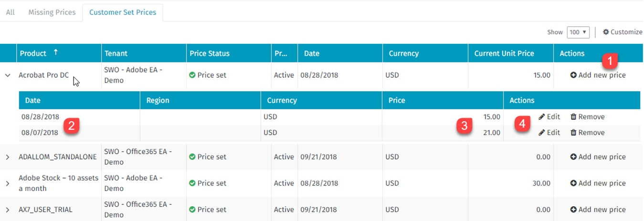Screen dimensions: 644x221
Task: Expand the ADALLOM_STANDALONE row
Action: (x=8, y=157)
